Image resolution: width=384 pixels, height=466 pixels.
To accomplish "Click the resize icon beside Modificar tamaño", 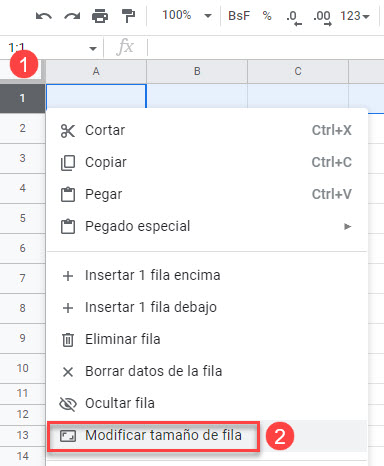I will (x=68, y=436).
